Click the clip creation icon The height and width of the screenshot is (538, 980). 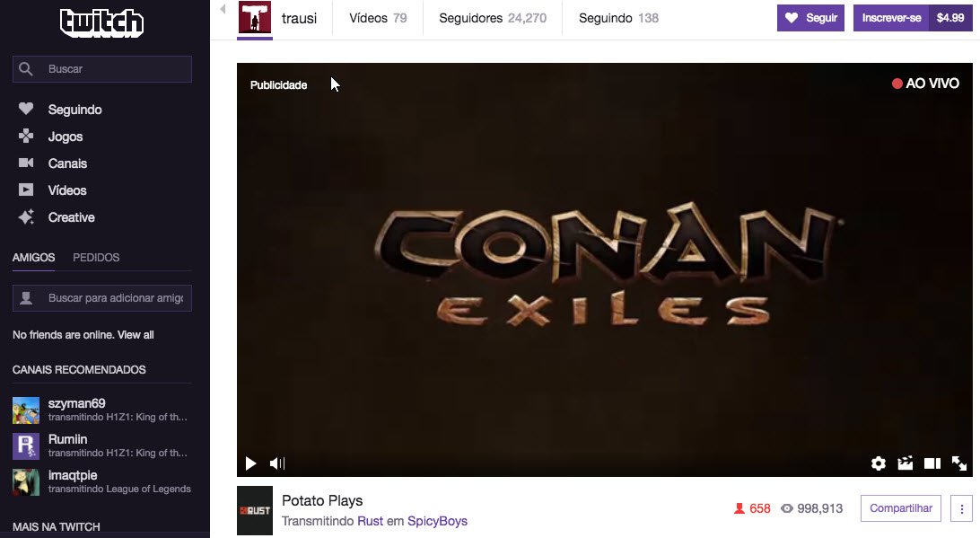pyautogui.click(x=905, y=463)
